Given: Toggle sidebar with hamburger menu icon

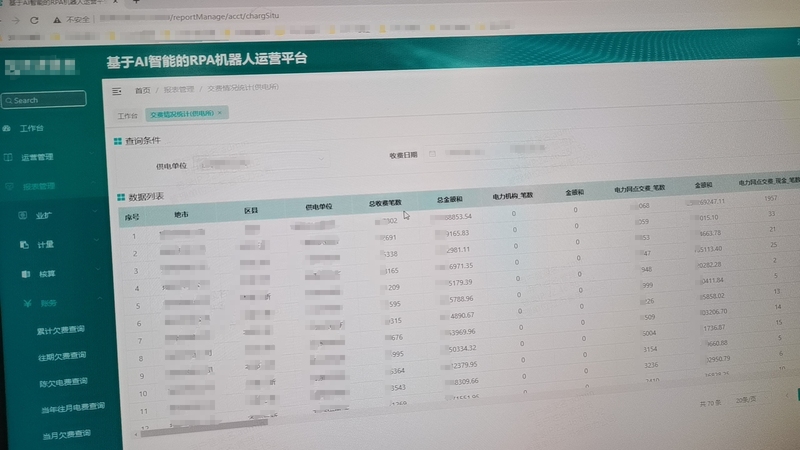Looking at the screenshot, I should pos(117,91).
